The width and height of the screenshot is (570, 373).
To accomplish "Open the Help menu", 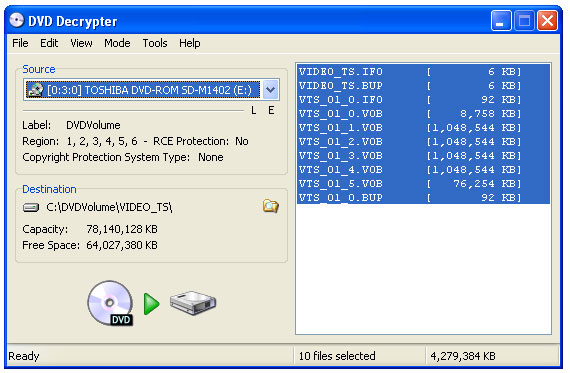I will 189,43.
